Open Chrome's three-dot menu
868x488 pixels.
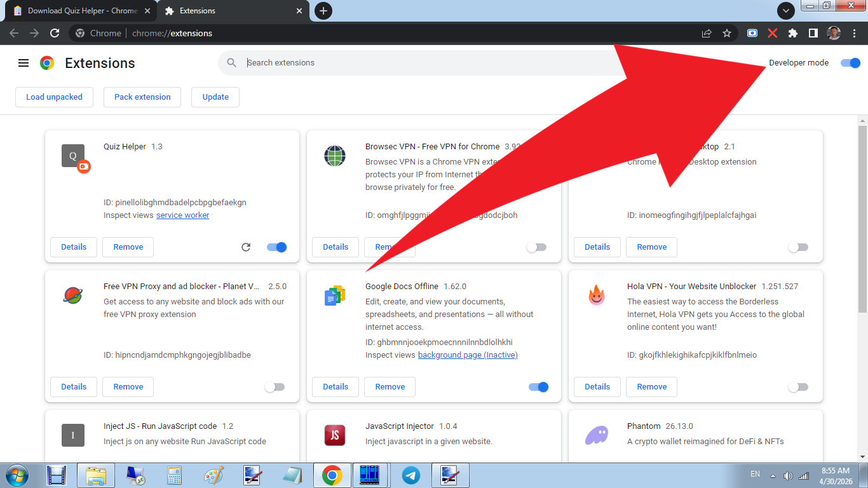[x=854, y=33]
